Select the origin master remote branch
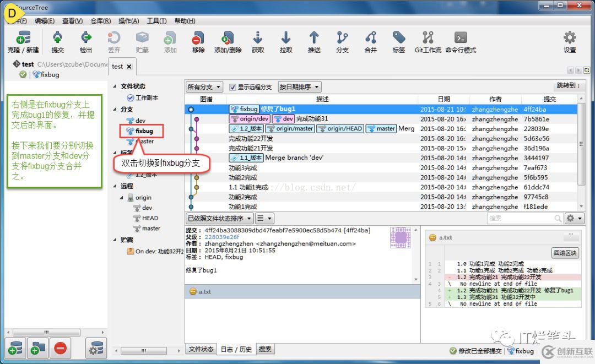Viewport: 595px width, 364px height. click(x=147, y=229)
